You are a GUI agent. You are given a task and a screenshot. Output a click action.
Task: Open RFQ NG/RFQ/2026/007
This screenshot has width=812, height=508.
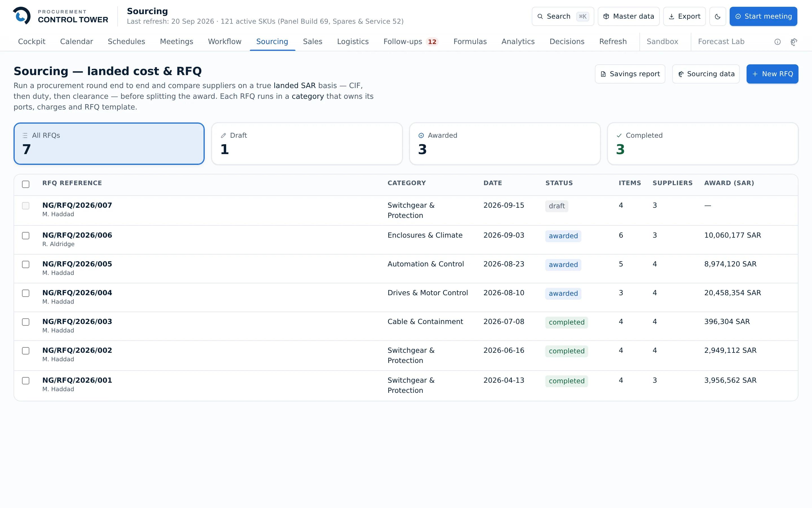click(77, 205)
